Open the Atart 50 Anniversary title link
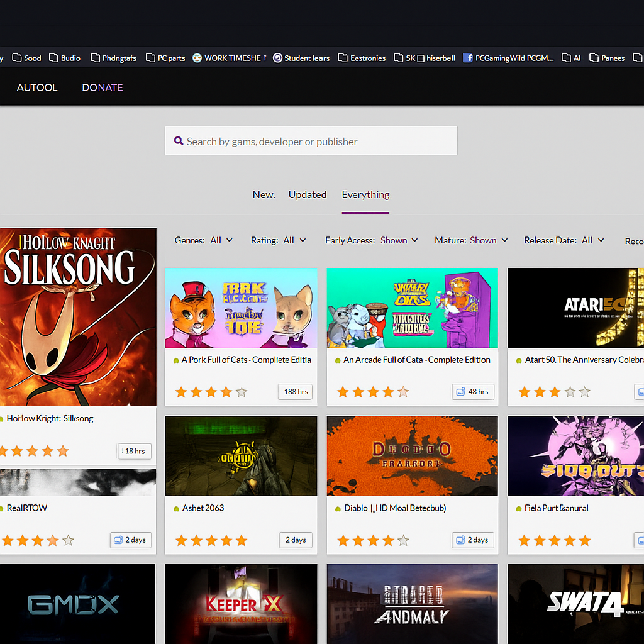This screenshot has height=644, width=644. click(584, 360)
